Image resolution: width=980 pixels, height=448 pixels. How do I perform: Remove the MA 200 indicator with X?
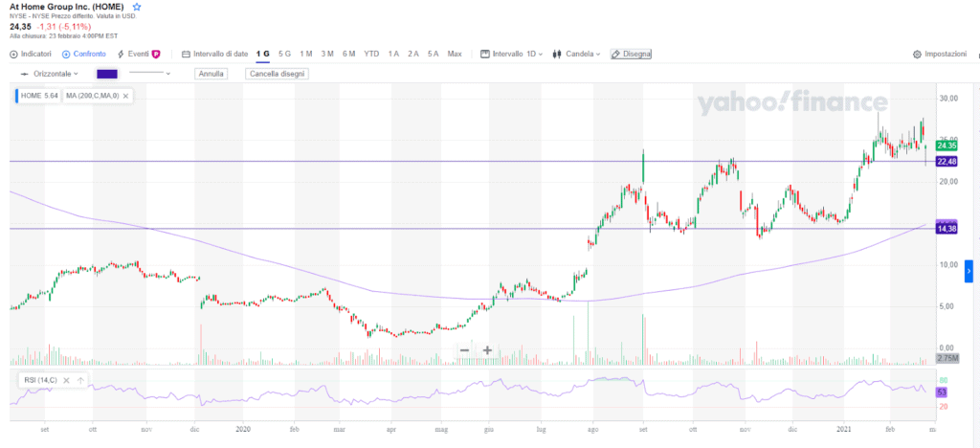tap(125, 97)
